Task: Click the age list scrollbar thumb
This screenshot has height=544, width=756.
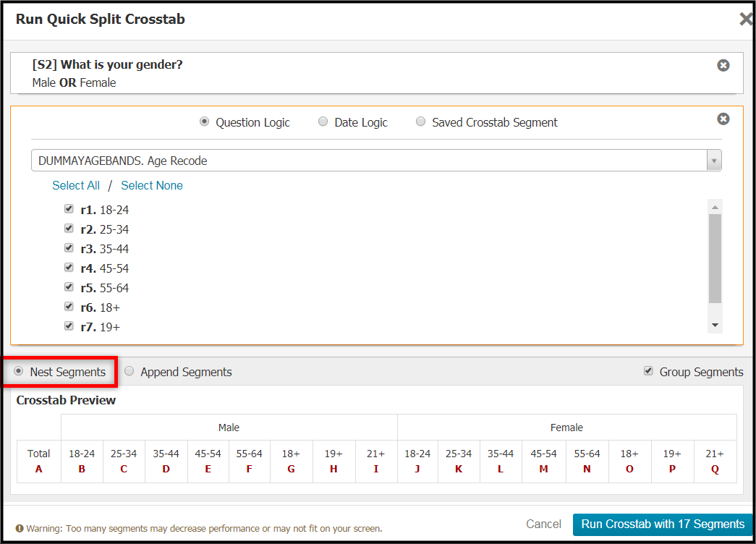Action: (x=715, y=258)
